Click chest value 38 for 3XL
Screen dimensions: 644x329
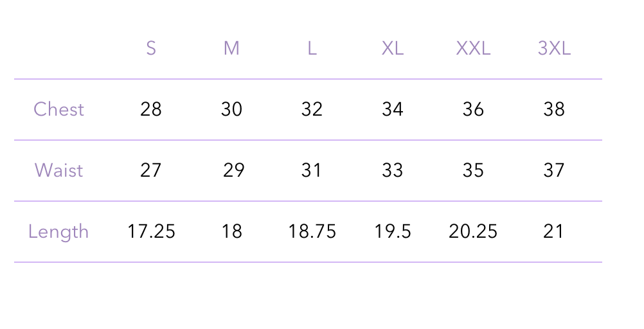click(554, 109)
